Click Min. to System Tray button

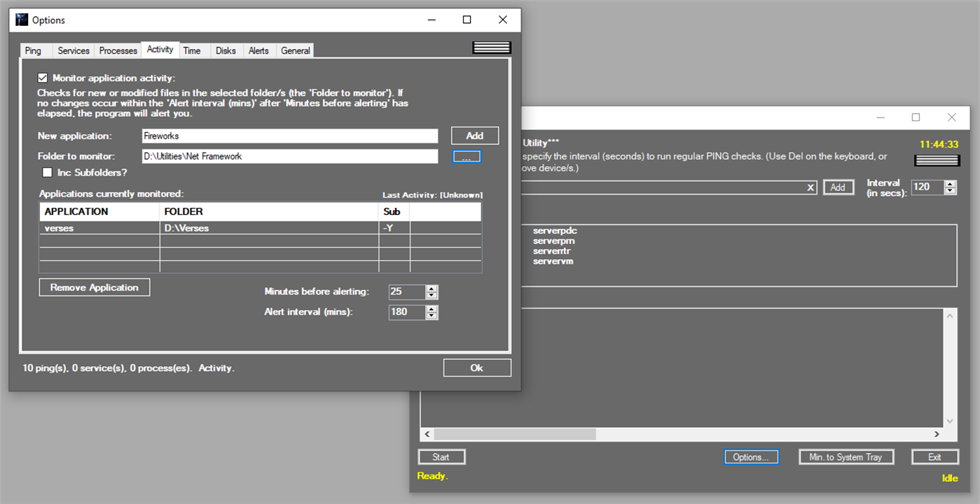[x=846, y=457]
